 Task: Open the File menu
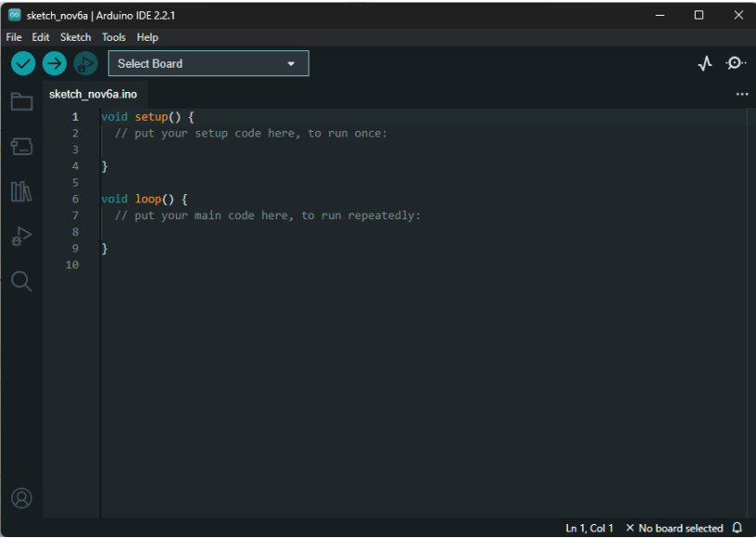pos(14,37)
